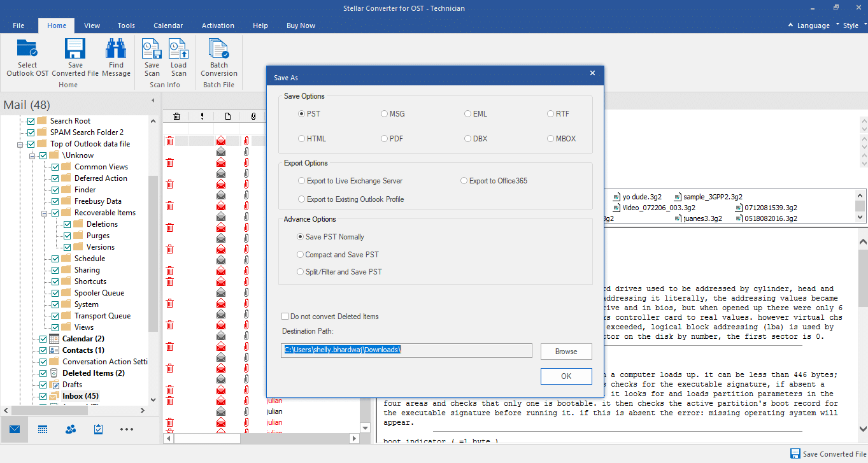Open the Tools ribbon tab
The width and height of the screenshot is (868, 463).
[126, 25]
